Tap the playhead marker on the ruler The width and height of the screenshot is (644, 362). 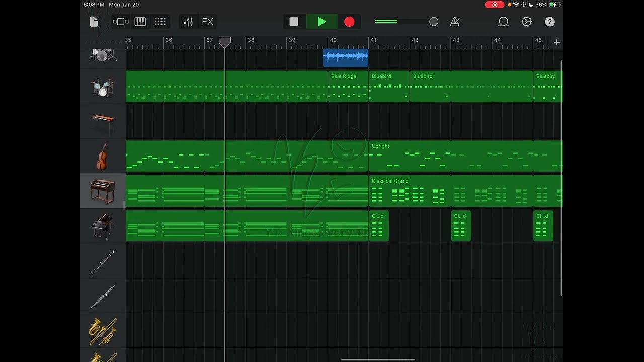[x=225, y=42]
